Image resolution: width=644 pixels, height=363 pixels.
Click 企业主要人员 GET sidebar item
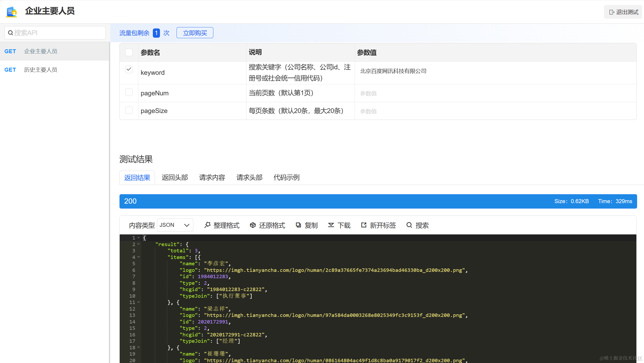55,51
